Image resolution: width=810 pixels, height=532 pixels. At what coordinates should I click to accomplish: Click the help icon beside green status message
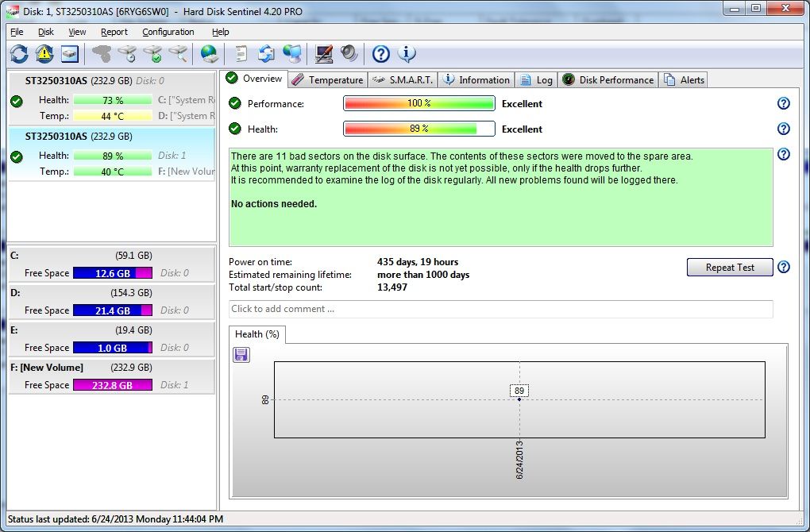[784, 154]
